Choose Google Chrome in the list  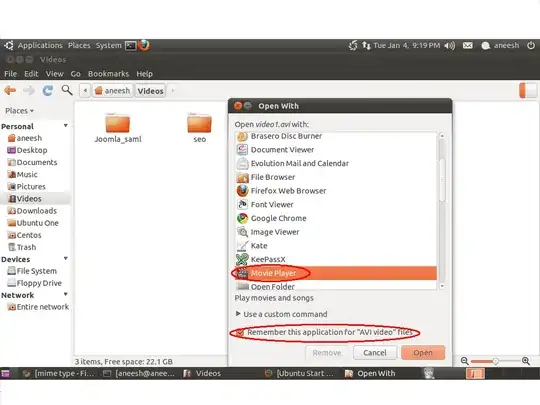point(336,218)
